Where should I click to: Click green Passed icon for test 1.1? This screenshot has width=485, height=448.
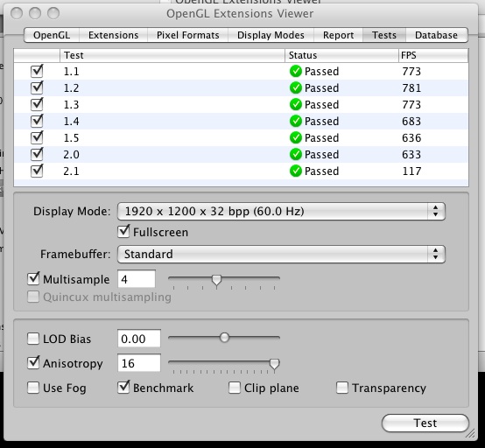[x=296, y=71]
